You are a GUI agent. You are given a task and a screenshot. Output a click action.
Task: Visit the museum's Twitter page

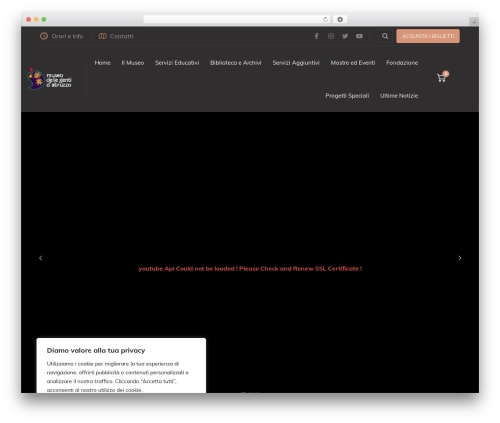click(x=345, y=36)
